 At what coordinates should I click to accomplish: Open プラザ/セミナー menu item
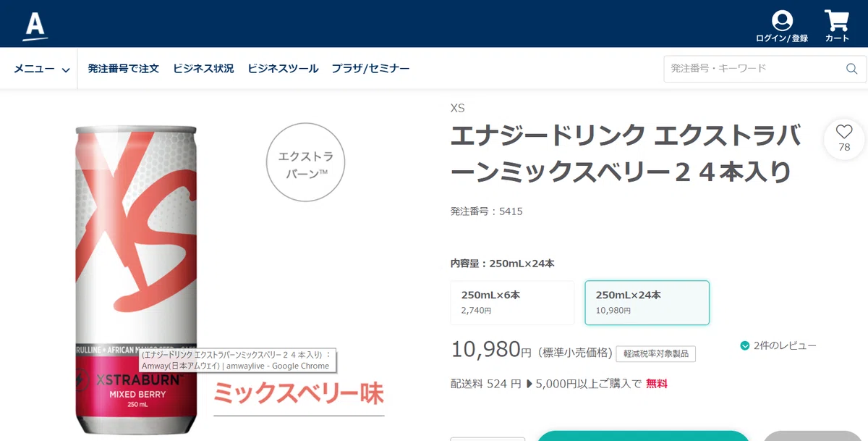pyautogui.click(x=370, y=69)
